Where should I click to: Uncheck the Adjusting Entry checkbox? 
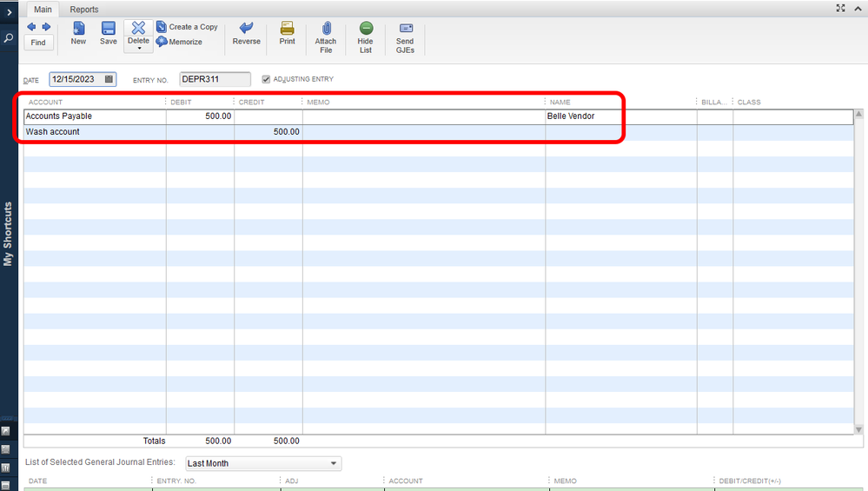coord(267,79)
